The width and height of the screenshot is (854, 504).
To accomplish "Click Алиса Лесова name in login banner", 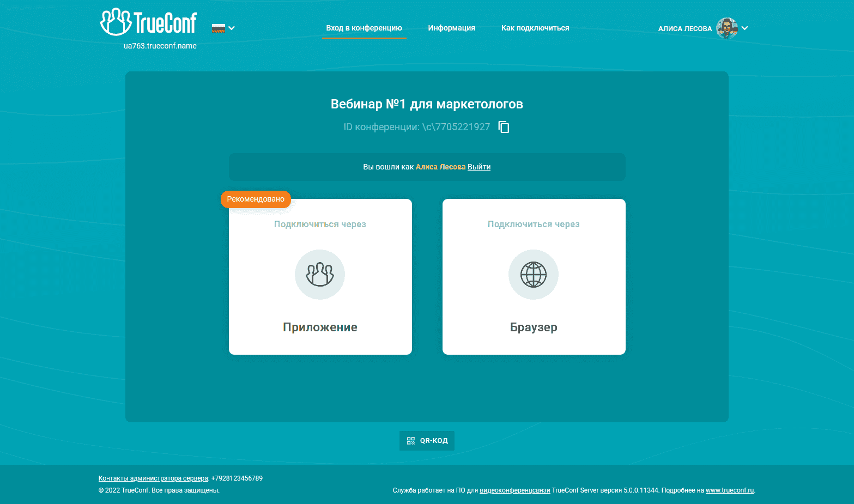I will click(x=440, y=167).
